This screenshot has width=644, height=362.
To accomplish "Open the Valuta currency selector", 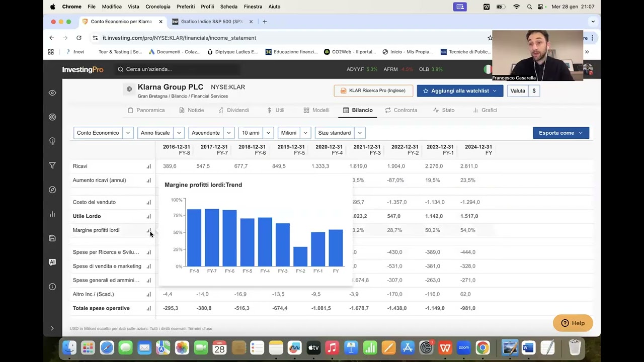I will (523, 91).
